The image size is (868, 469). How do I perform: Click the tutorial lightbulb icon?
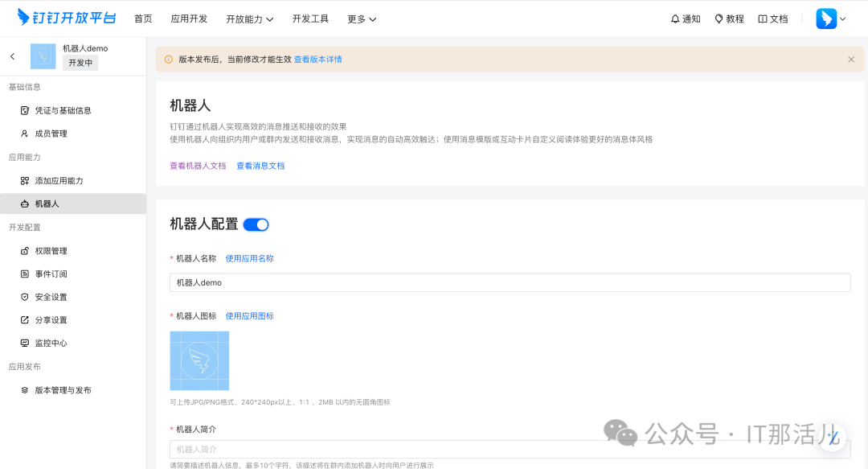[719, 19]
